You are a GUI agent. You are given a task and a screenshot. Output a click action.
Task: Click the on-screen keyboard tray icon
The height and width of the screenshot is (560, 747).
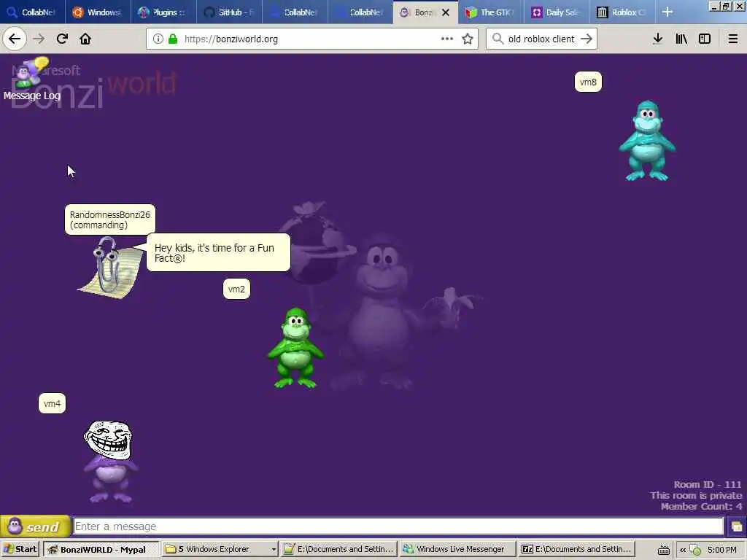coord(664,550)
